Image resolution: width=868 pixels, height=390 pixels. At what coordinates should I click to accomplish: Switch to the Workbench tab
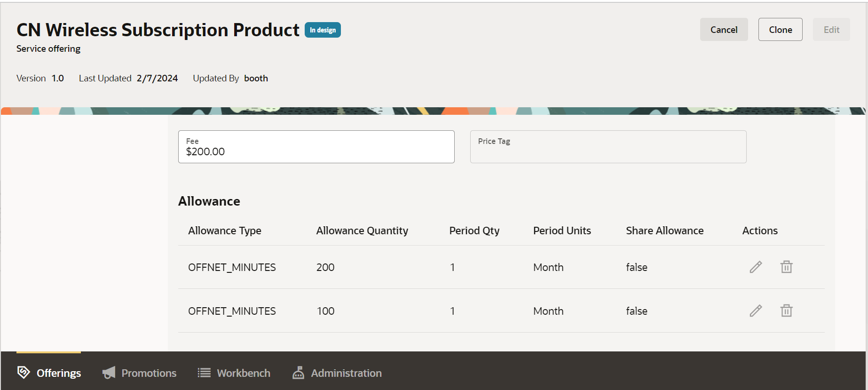coord(243,373)
